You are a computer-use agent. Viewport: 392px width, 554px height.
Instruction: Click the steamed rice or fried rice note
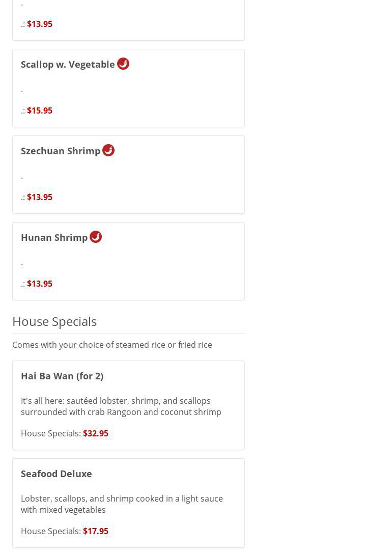112,345
